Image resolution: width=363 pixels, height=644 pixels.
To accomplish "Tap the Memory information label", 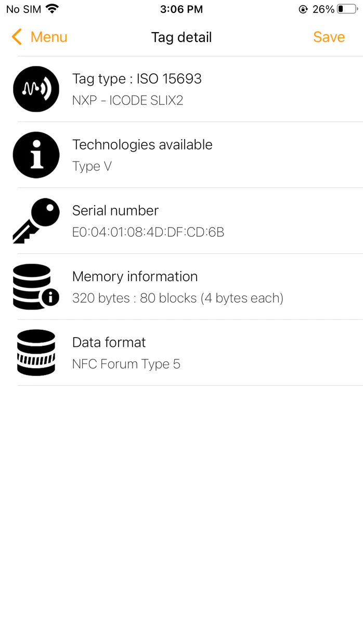I will 135,276.
